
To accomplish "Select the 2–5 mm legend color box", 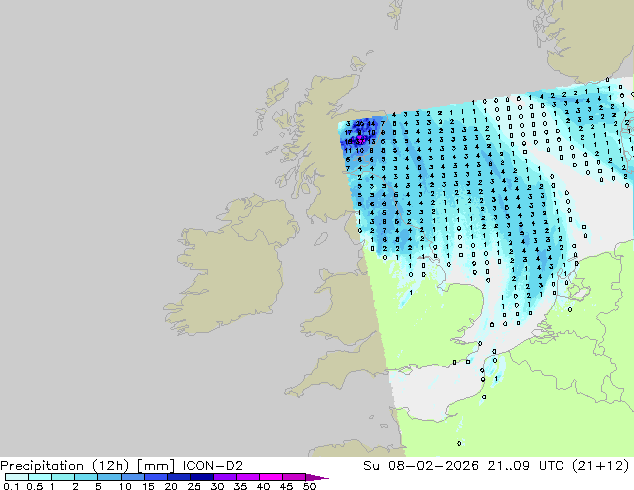I will (86, 477).
